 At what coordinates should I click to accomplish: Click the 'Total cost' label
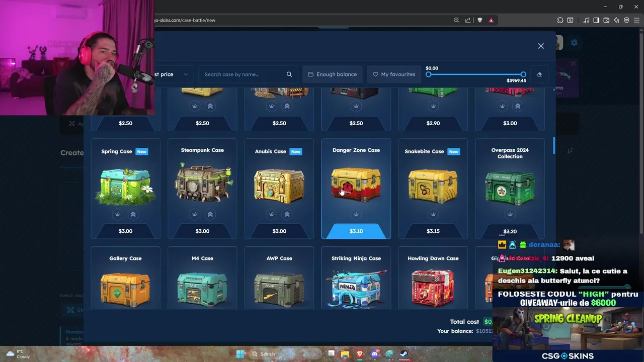[464, 322]
